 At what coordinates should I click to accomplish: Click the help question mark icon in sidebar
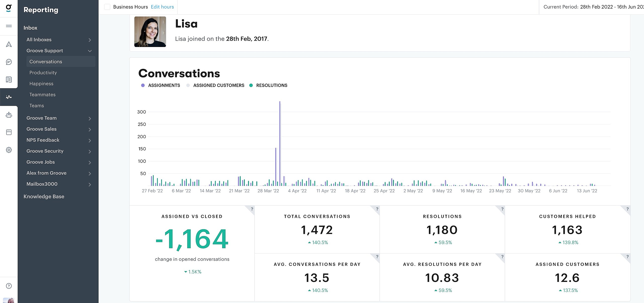pyautogui.click(x=9, y=286)
